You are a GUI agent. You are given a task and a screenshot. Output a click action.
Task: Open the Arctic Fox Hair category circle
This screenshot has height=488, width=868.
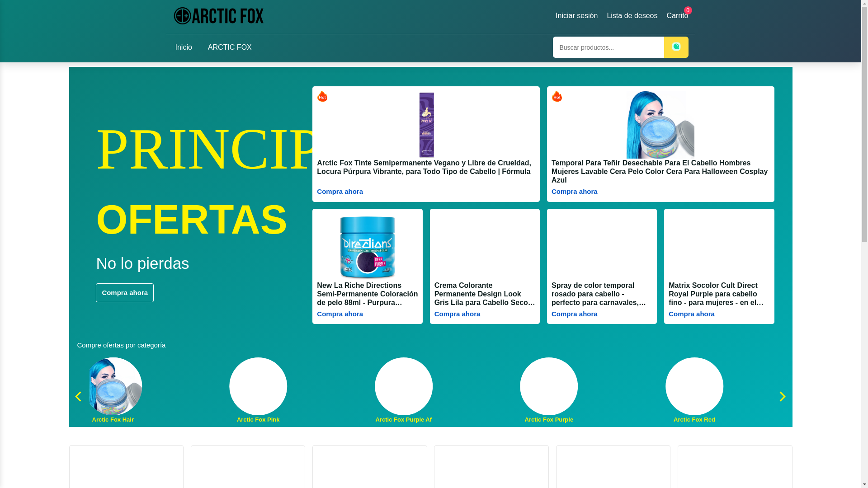(113, 386)
